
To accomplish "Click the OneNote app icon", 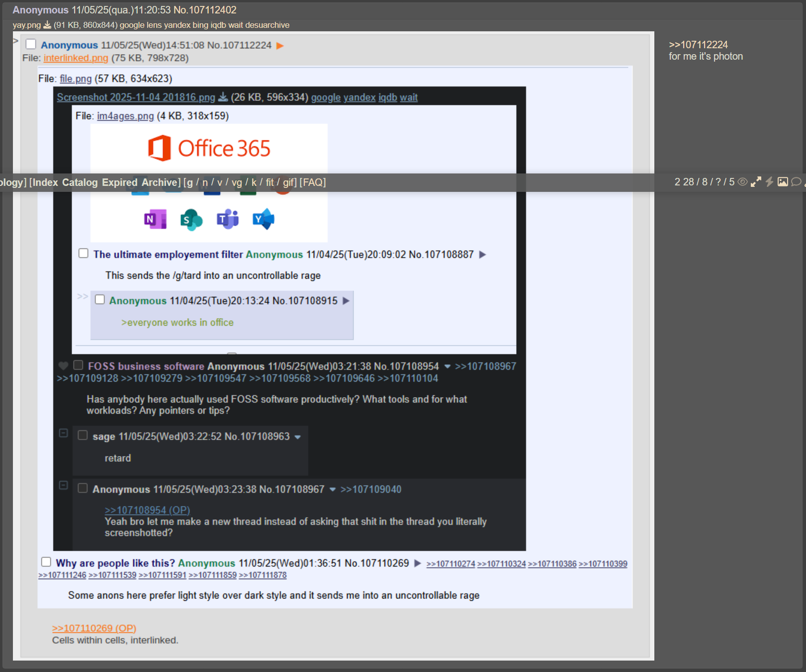I will click(155, 219).
